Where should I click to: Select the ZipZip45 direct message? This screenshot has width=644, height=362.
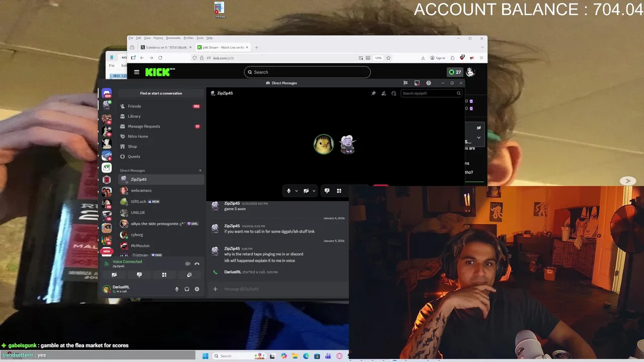161,179
